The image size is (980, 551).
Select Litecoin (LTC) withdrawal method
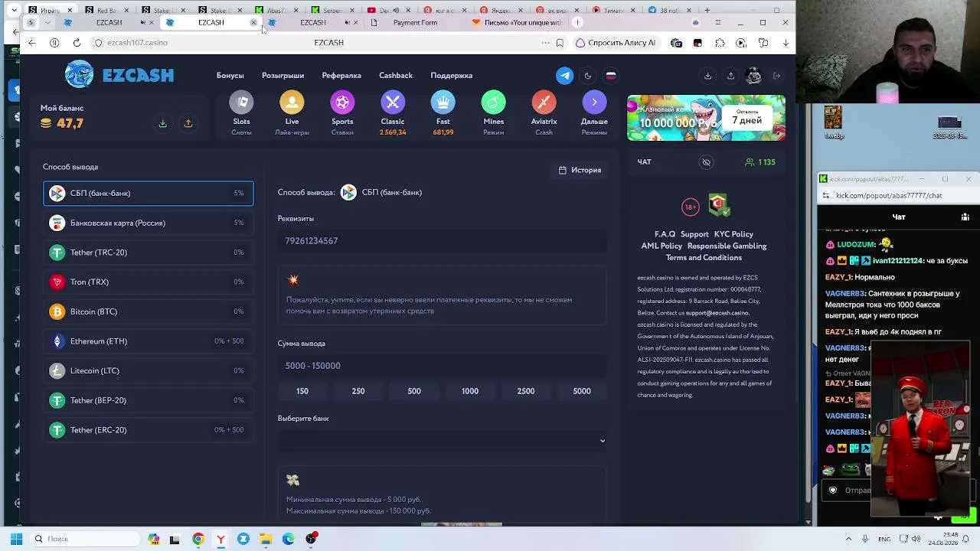[149, 371]
